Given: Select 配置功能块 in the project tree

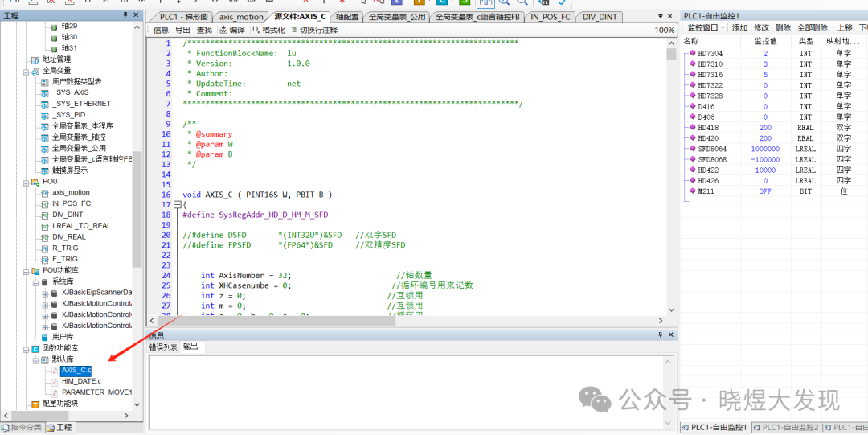Looking at the screenshot, I should pos(60,404).
